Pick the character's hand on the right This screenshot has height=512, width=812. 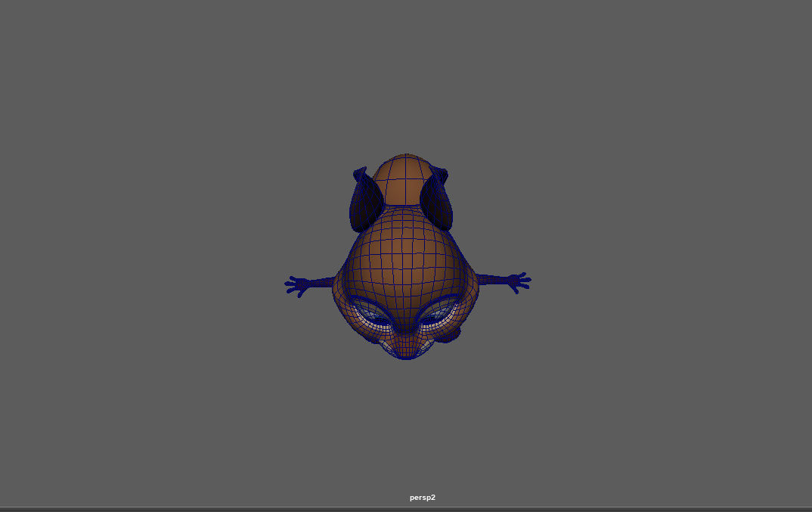point(519,282)
